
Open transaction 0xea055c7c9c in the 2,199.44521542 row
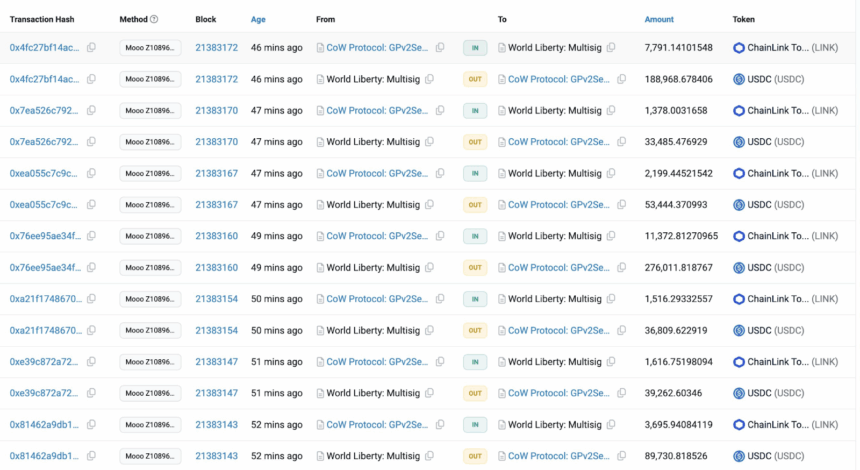43,173
